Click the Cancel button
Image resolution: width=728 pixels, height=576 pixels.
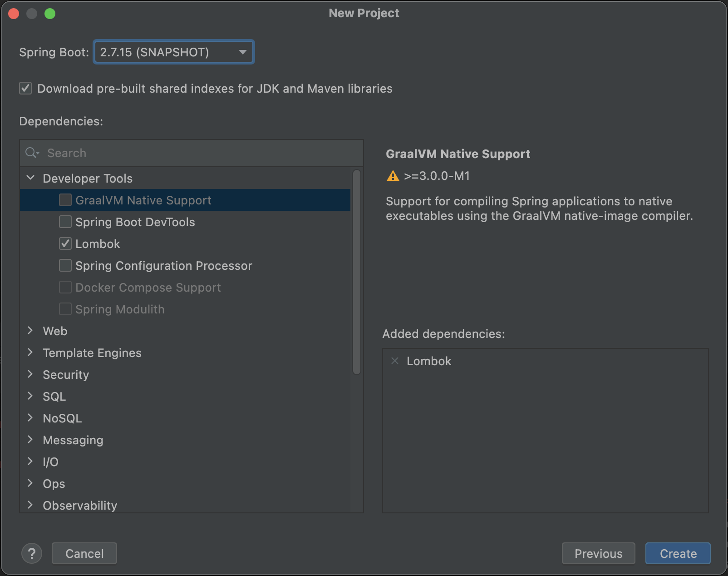point(84,553)
